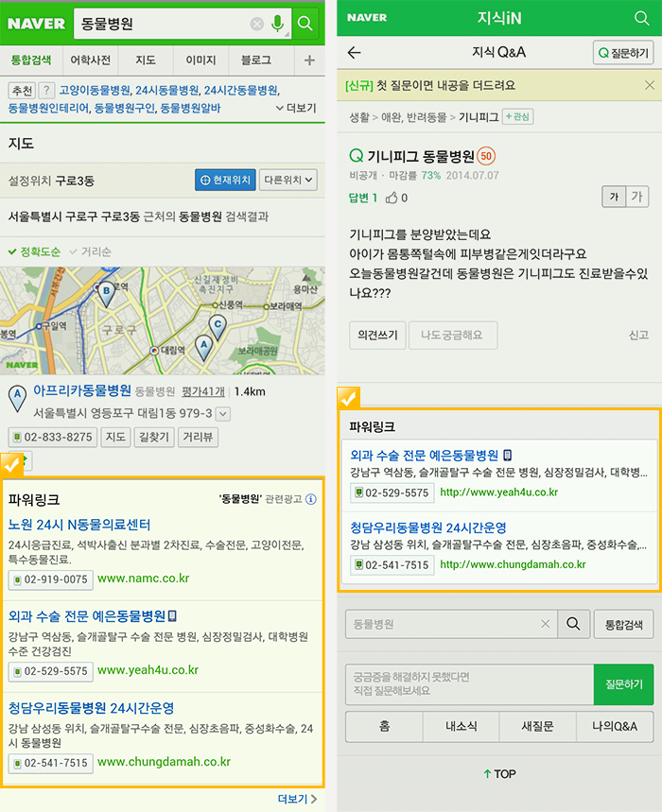Open 노원 24시 N동물의료센터 ad link

click(79, 525)
